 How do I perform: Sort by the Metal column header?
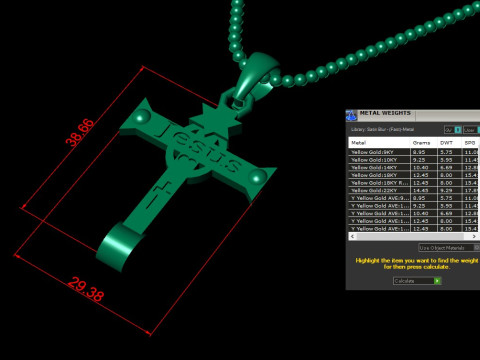coord(379,143)
